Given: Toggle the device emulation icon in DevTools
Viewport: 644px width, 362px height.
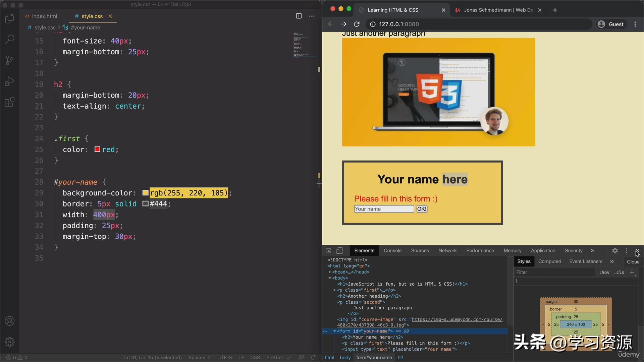Looking at the screenshot, I should pos(339,250).
